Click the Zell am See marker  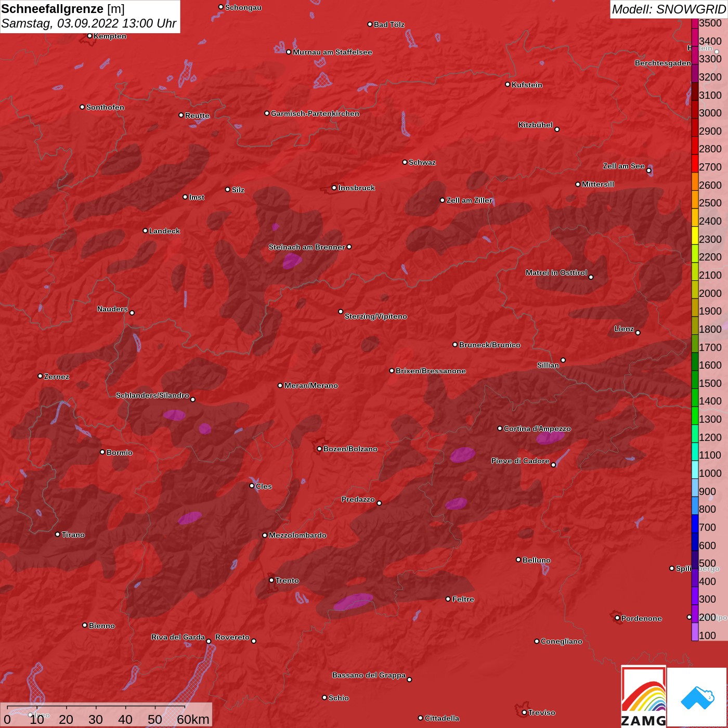[x=648, y=171]
